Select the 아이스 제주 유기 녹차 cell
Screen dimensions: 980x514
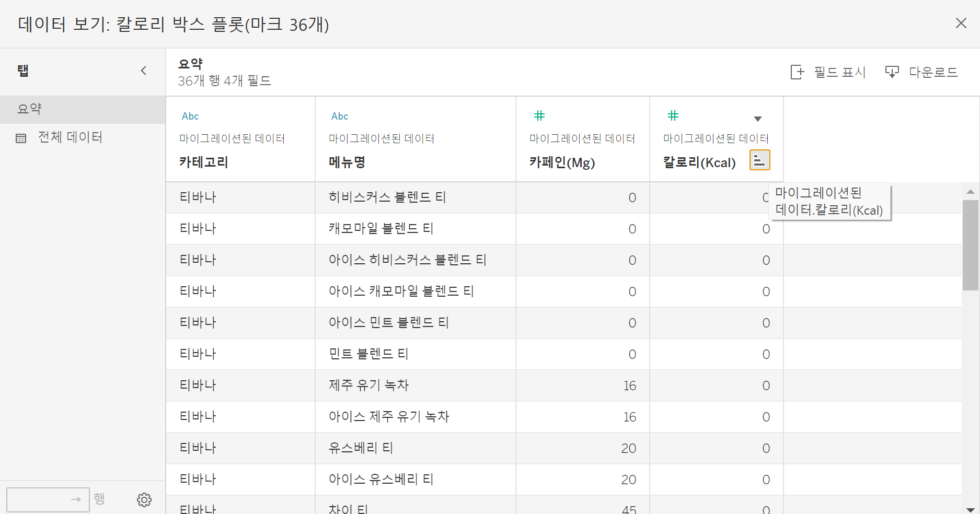click(416, 417)
